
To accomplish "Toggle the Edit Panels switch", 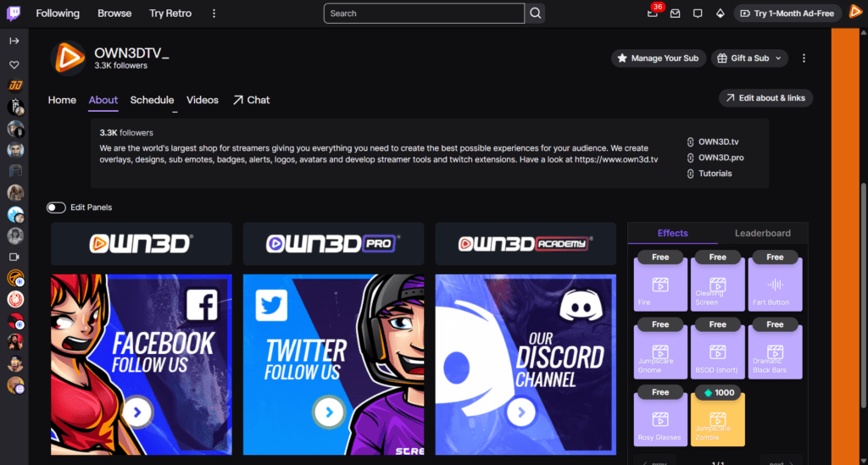I will [x=57, y=208].
